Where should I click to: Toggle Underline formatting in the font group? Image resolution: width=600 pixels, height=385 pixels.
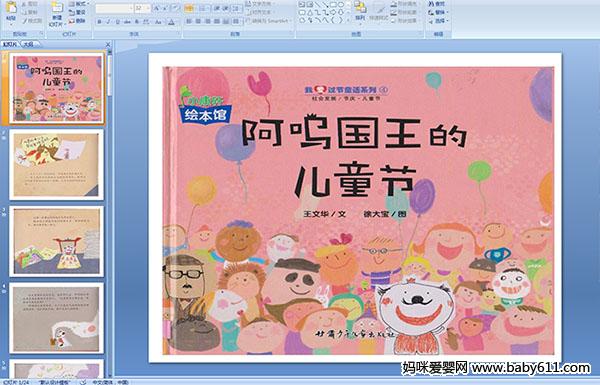click(117, 22)
